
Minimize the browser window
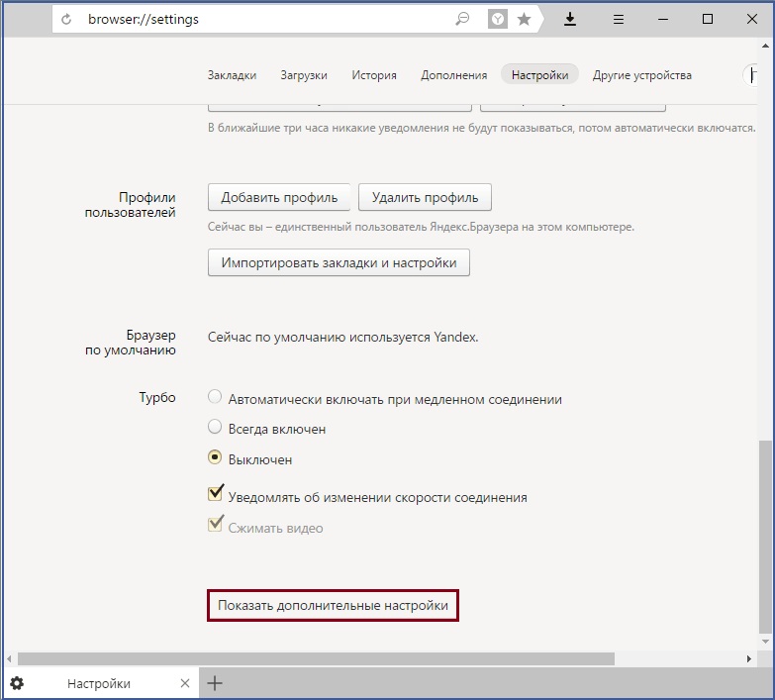click(x=663, y=19)
